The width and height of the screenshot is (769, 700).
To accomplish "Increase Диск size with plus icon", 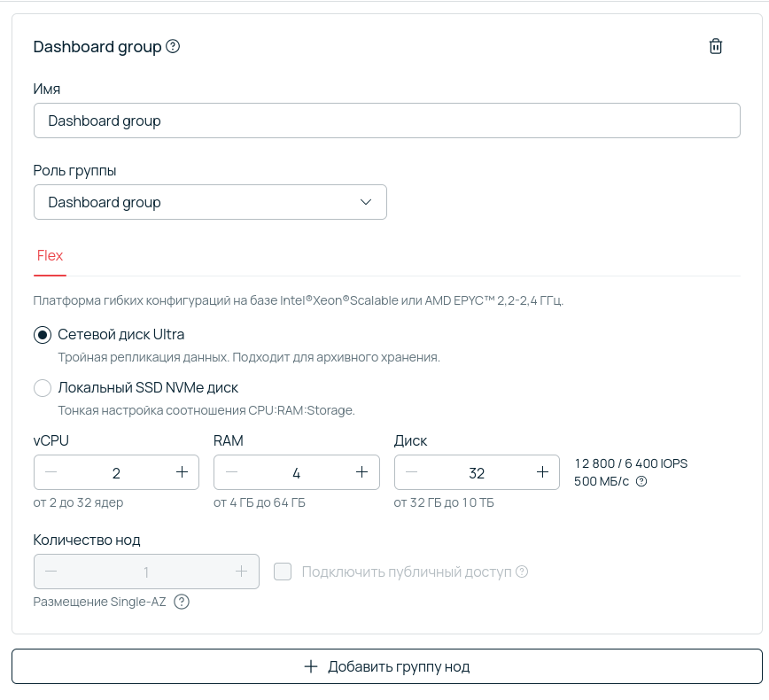I will [x=542, y=472].
